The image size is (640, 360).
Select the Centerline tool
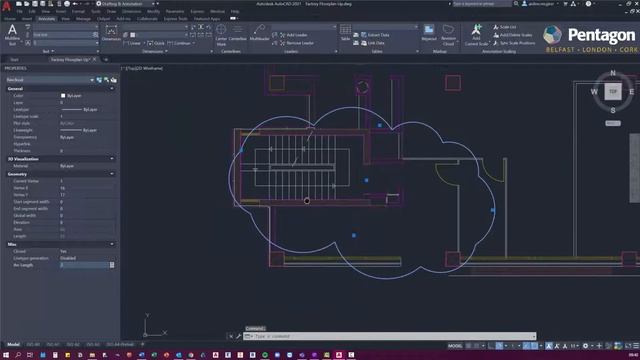pos(238,33)
